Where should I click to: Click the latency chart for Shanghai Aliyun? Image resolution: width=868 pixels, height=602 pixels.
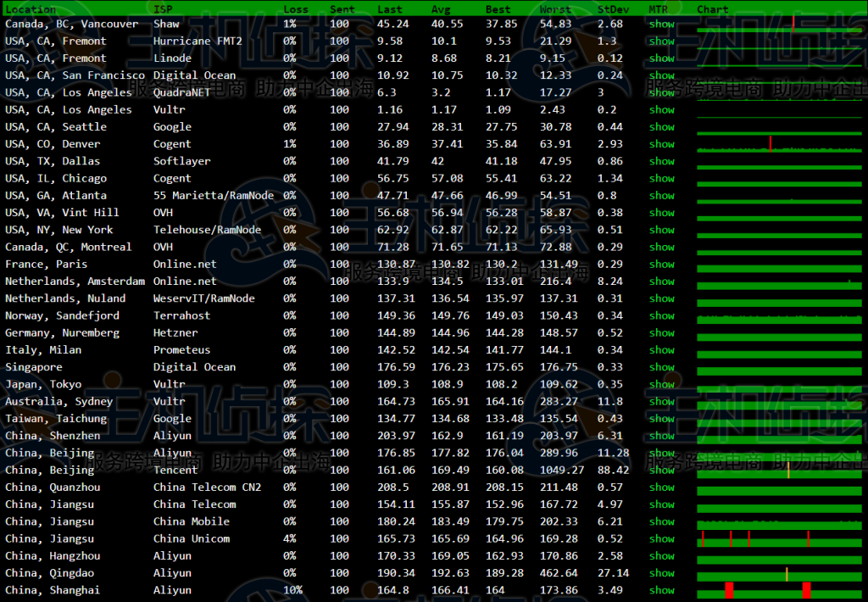click(x=778, y=590)
